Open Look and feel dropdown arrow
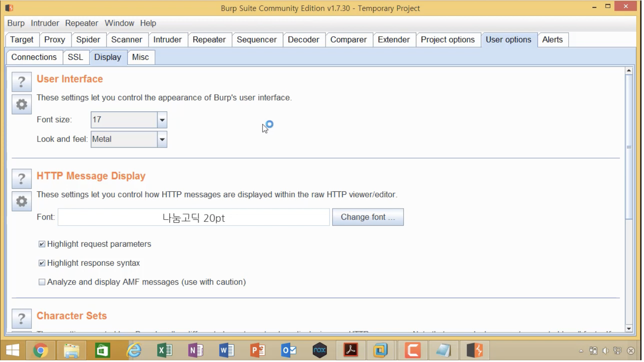 click(162, 139)
